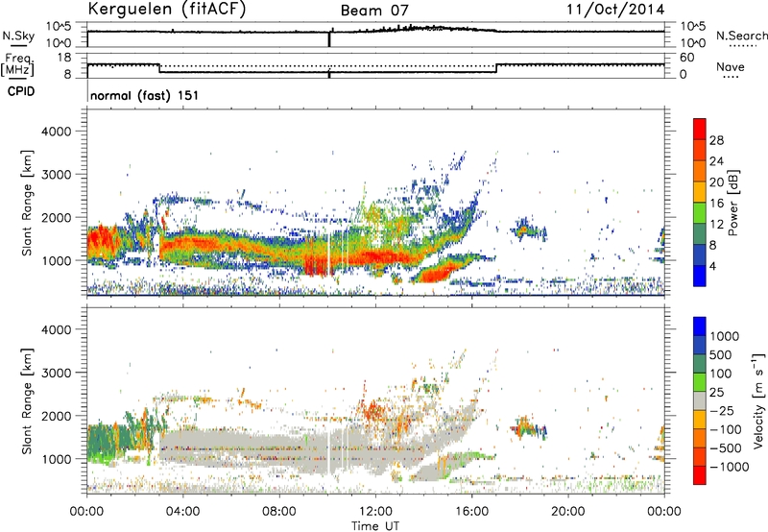768x532 pixels.
Task: Click the '4' value on the Power scale
Action: point(712,266)
